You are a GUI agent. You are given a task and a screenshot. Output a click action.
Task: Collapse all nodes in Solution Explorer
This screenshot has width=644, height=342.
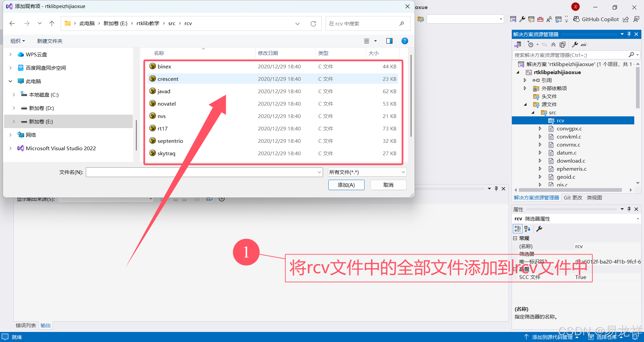(554, 45)
